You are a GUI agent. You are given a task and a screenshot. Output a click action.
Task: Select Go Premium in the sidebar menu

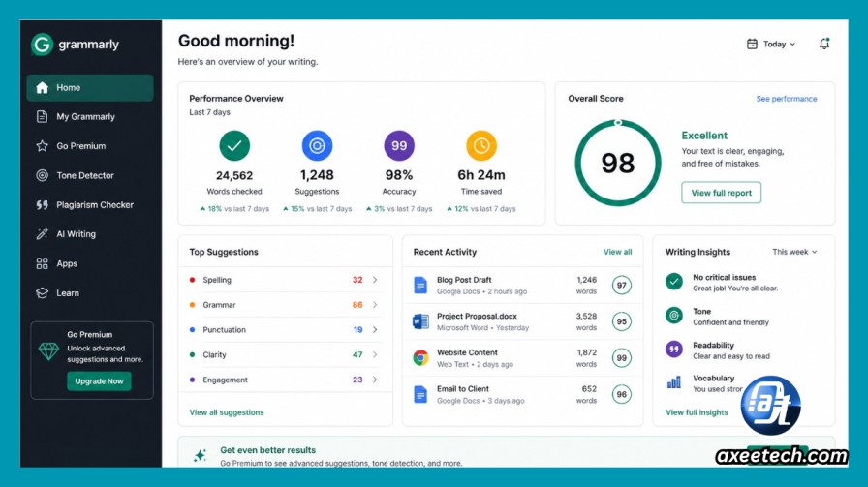coord(90,146)
